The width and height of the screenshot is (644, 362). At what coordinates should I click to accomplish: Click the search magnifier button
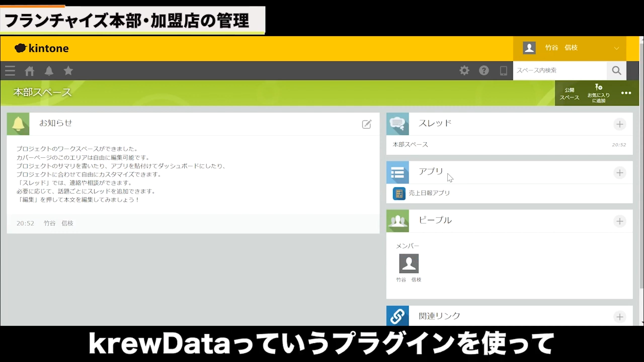617,70
